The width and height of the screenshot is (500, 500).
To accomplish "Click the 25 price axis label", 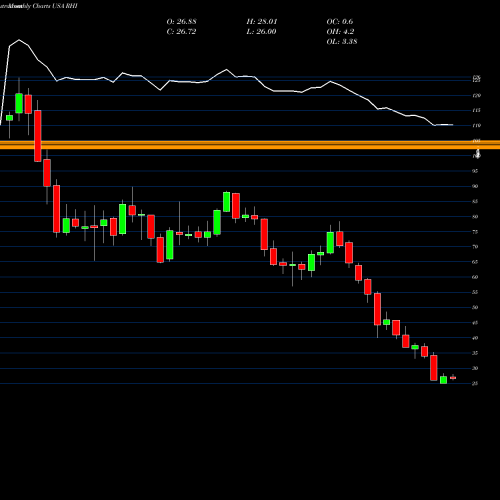I will click(x=476, y=384).
